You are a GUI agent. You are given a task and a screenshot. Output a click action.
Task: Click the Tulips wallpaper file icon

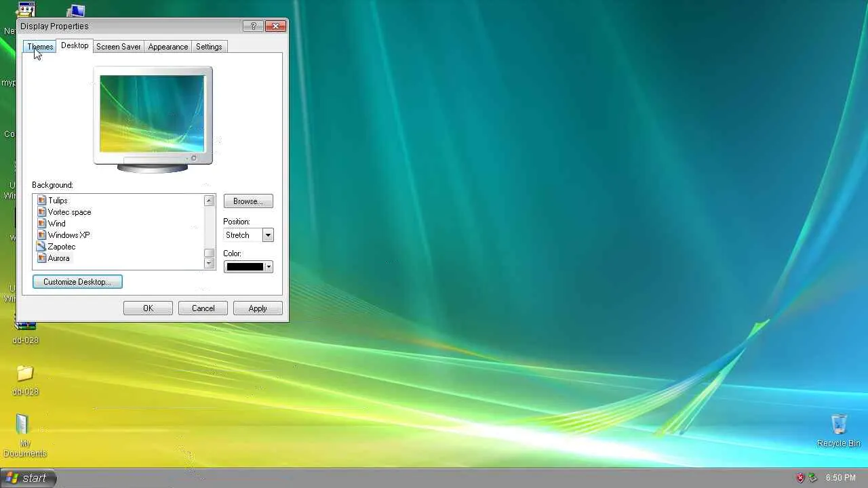[x=42, y=201]
